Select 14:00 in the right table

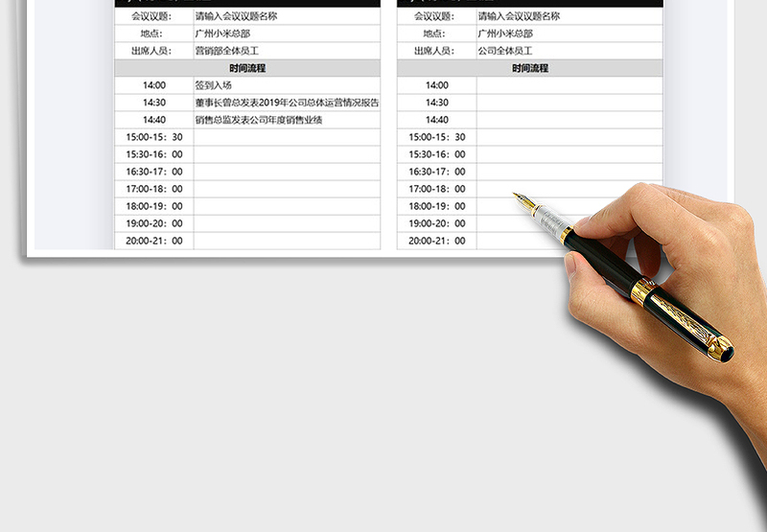pyautogui.click(x=437, y=85)
